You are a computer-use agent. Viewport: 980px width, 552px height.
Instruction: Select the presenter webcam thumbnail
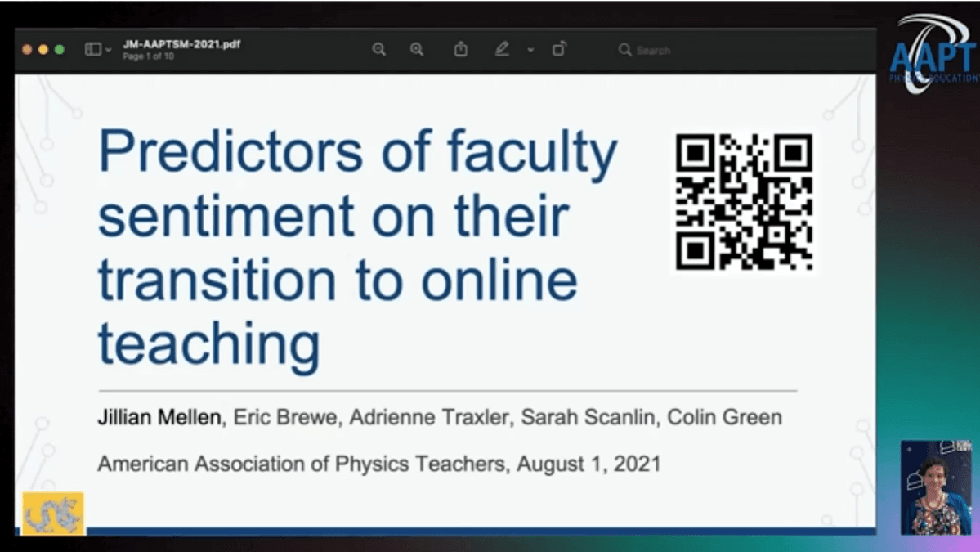pyautogui.click(x=935, y=487)
